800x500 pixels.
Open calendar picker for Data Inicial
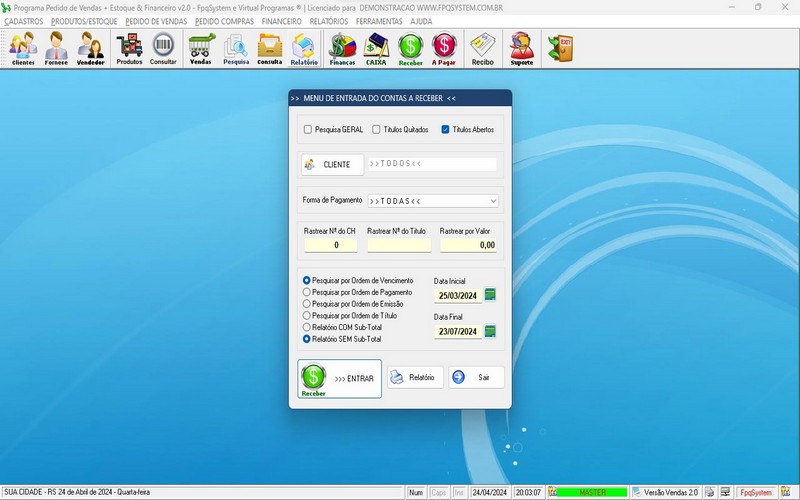click(x=490, y=295)
